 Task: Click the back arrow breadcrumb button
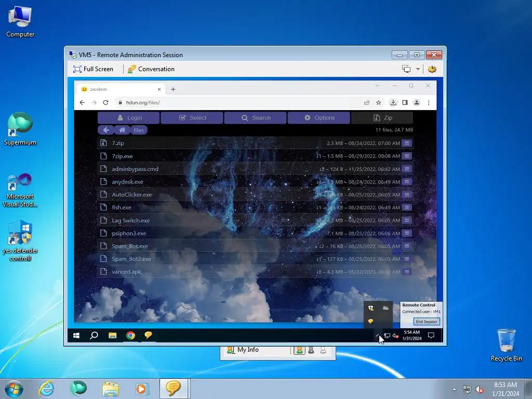coord(106,130)
